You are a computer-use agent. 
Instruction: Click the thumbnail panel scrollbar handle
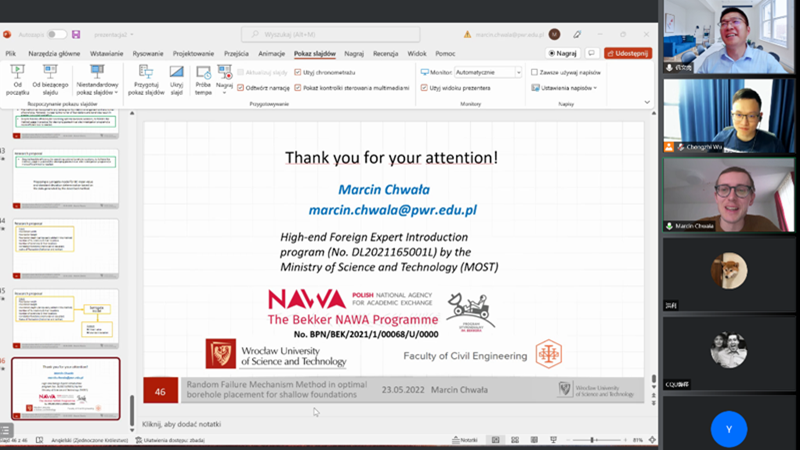click(132, 410)
